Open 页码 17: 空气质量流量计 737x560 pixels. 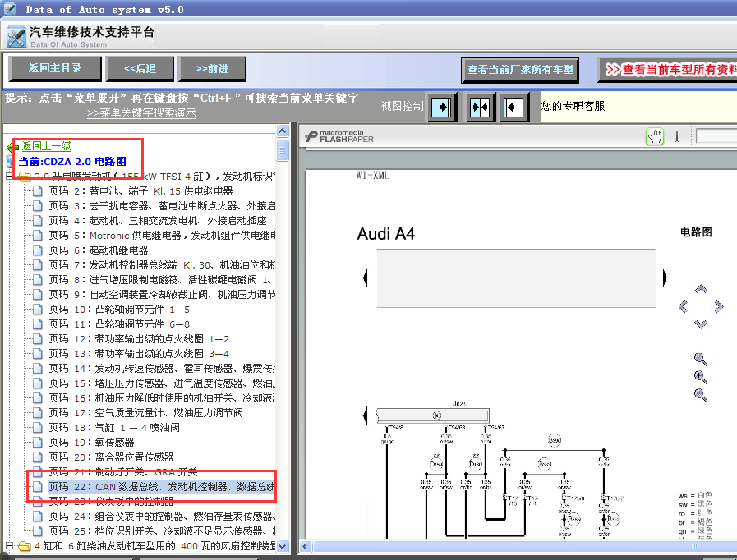click(145, 413)
